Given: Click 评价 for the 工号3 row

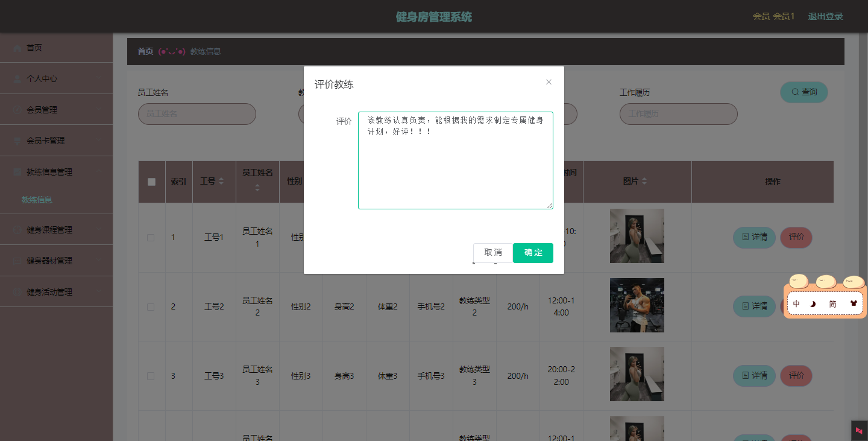Looking at the screenshot, I should tap(796, 375).
